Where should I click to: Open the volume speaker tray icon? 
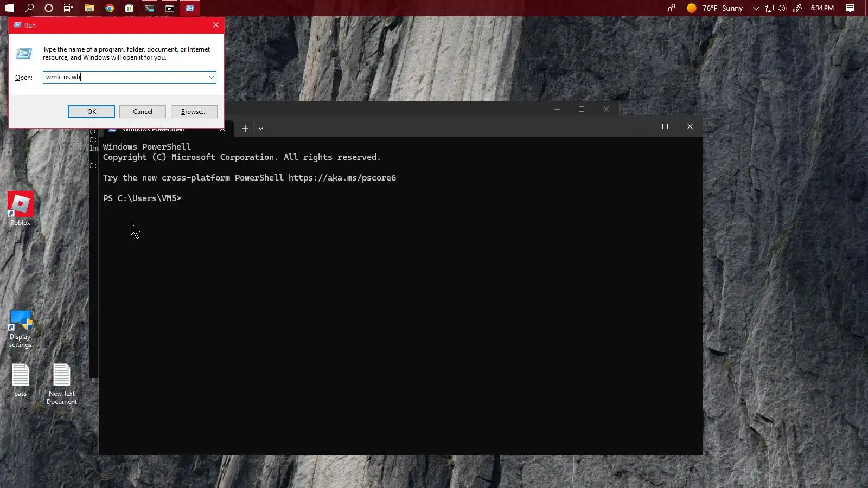[782, 8]
